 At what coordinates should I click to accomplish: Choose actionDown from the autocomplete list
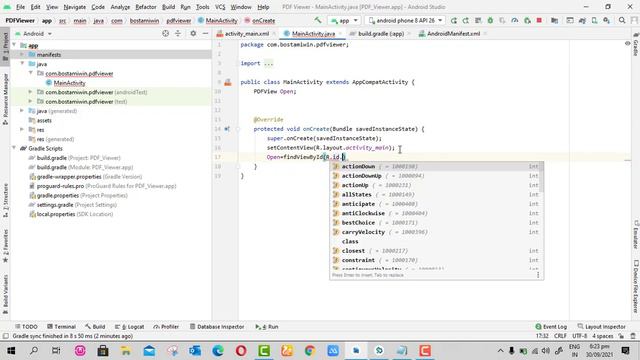coord(436,167)
